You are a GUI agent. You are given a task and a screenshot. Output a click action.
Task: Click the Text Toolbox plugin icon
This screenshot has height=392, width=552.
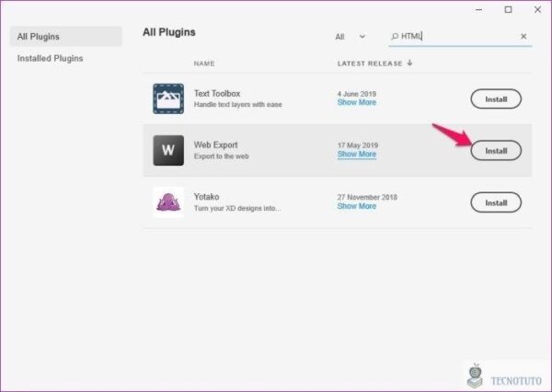tap(168, 98)
